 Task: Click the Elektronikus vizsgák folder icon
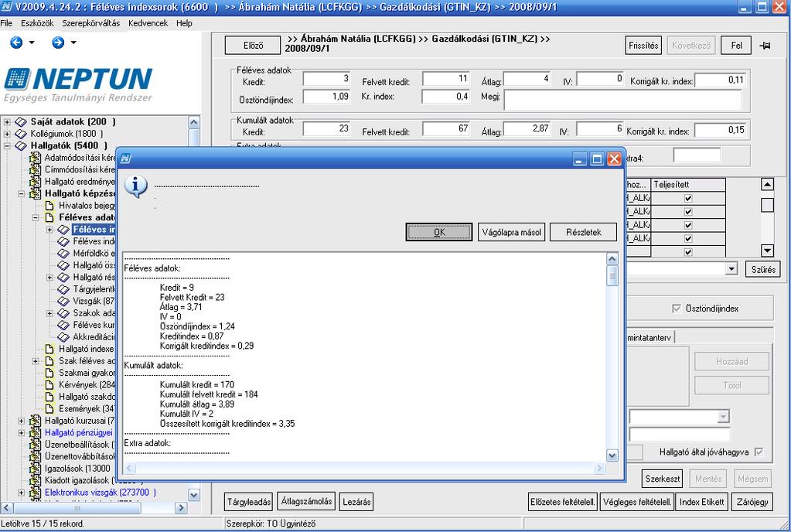(35, 493)
